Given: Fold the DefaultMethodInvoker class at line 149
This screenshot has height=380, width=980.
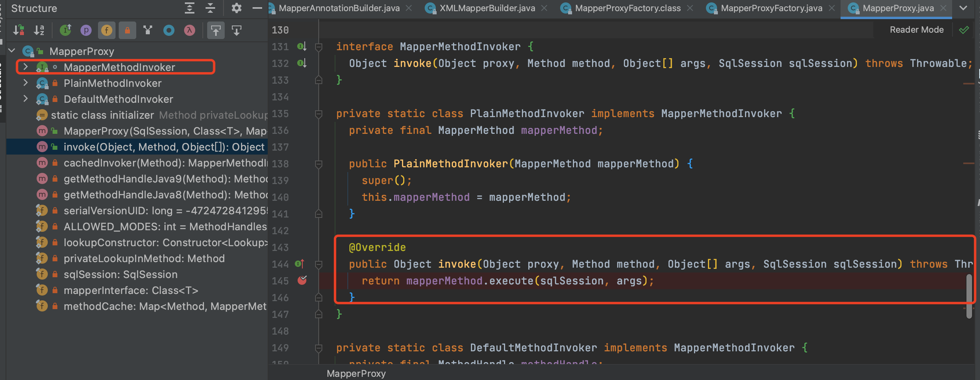Looking at the screenshot, I should pos(319,349).
